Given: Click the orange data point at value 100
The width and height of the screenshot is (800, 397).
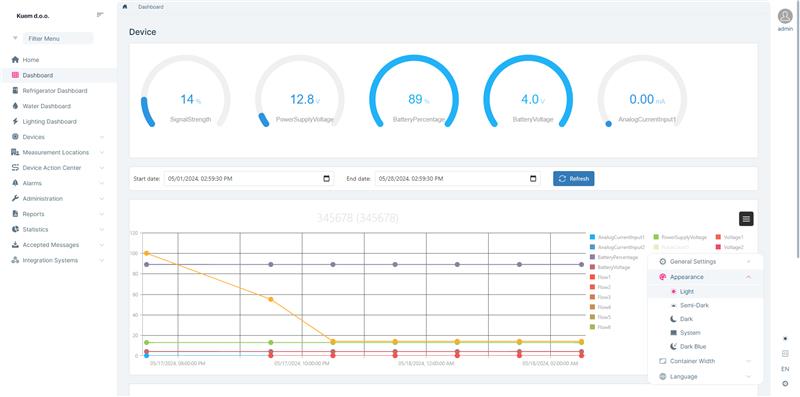Looking at the screenshot, I should click(x=146, y=254).
